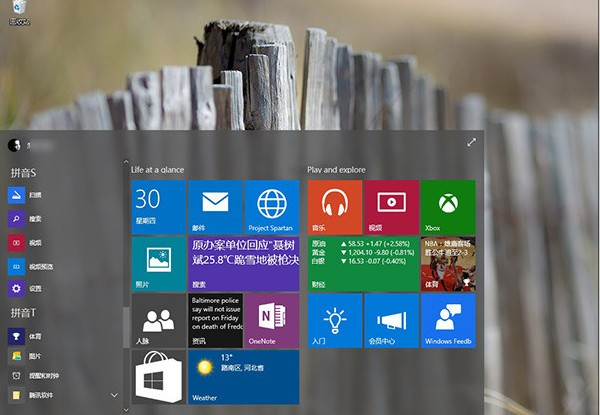Open the Sports trophy app in the app list
The height and width of the screenshot is (415, 600).
[x=25, y=336]
